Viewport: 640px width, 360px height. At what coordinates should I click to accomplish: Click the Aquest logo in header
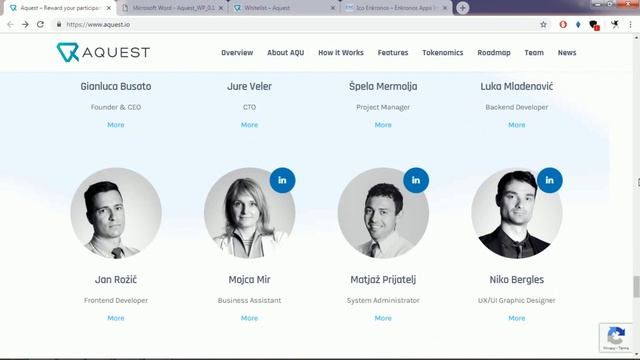(103, 52)
